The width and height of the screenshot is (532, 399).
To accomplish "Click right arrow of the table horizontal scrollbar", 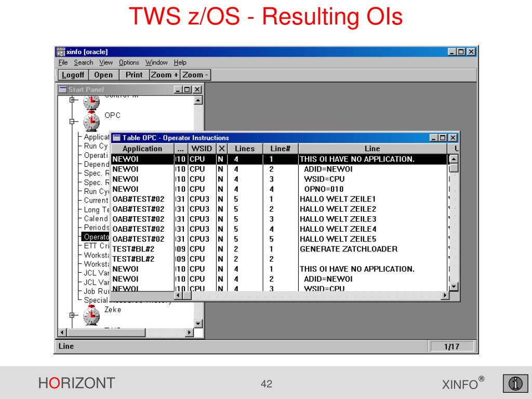I will click(x=445, y=296).
